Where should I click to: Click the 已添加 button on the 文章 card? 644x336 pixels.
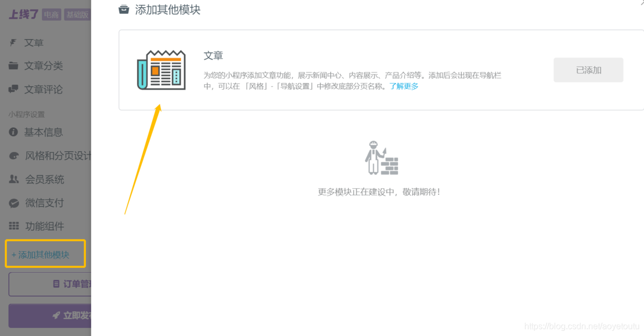click(x=588, y=70)
